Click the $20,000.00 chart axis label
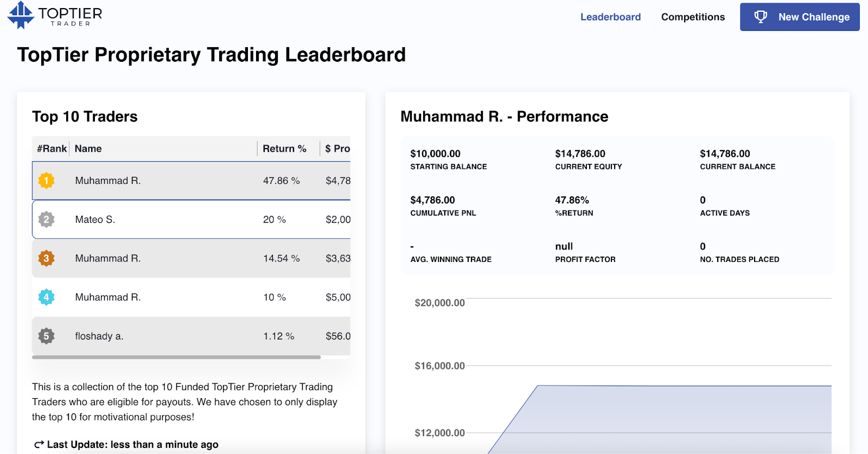868x454 pixels. click(439, 303)
